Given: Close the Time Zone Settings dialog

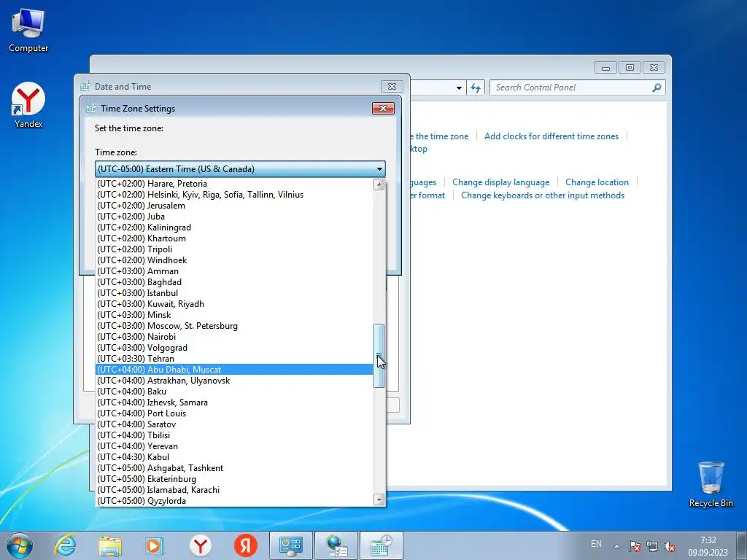Looking at the screenshot, I should (383, 109).
